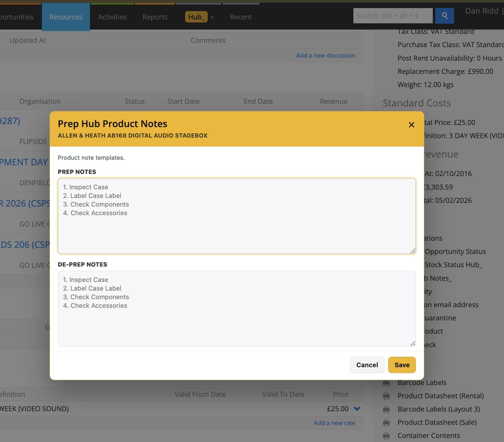Click the Revenue column header
The width and height of the screenshot is (504, 442).
click(334, 101)
